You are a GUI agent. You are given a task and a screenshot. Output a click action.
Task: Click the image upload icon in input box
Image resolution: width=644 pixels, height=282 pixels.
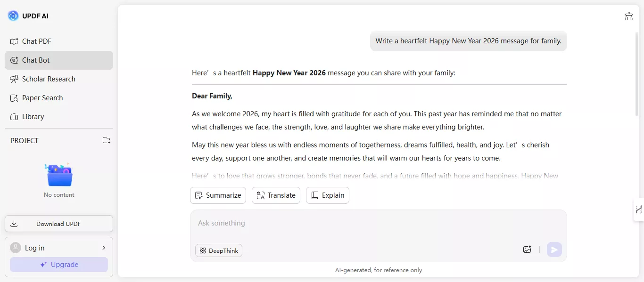point(527,250)
